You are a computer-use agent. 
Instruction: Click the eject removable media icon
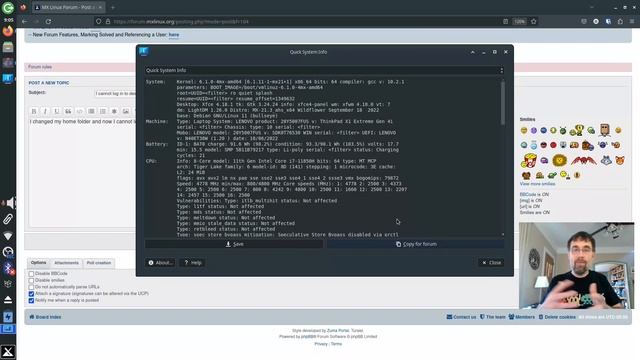(x=8, y=300)
